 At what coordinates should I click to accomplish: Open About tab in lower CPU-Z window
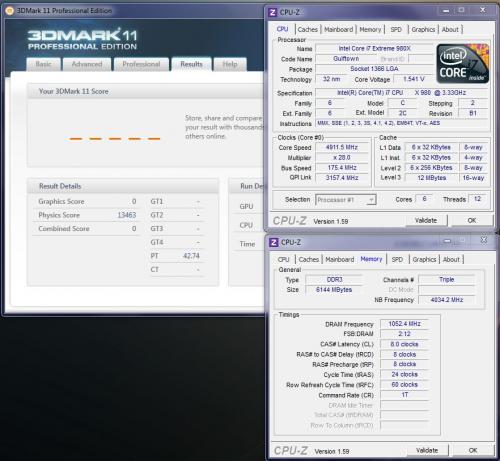coord(451,260)
